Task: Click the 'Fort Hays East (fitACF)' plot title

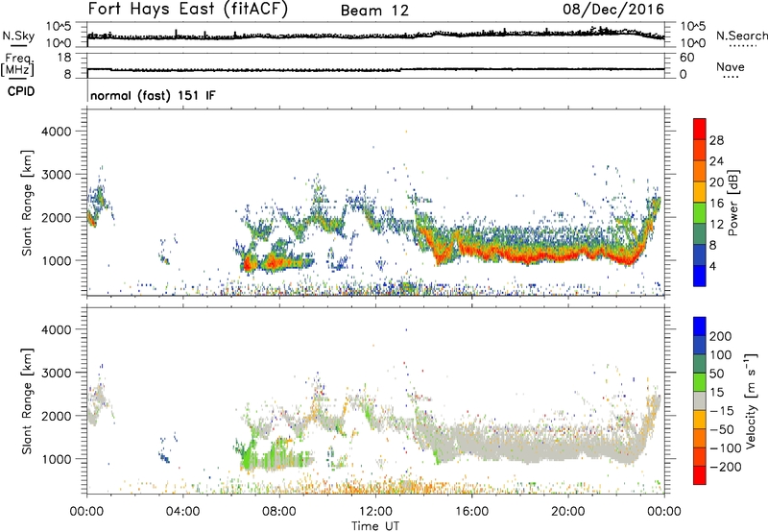Action: [x=188, y=10]
